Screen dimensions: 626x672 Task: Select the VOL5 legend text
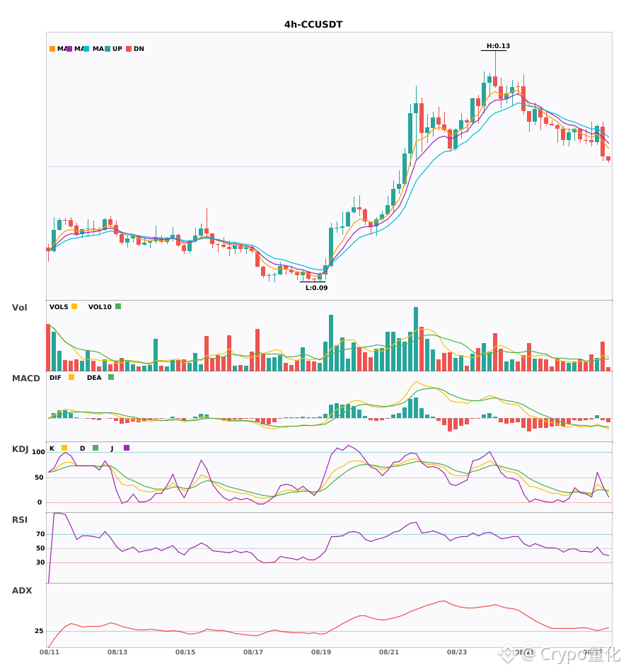[59, 307]
